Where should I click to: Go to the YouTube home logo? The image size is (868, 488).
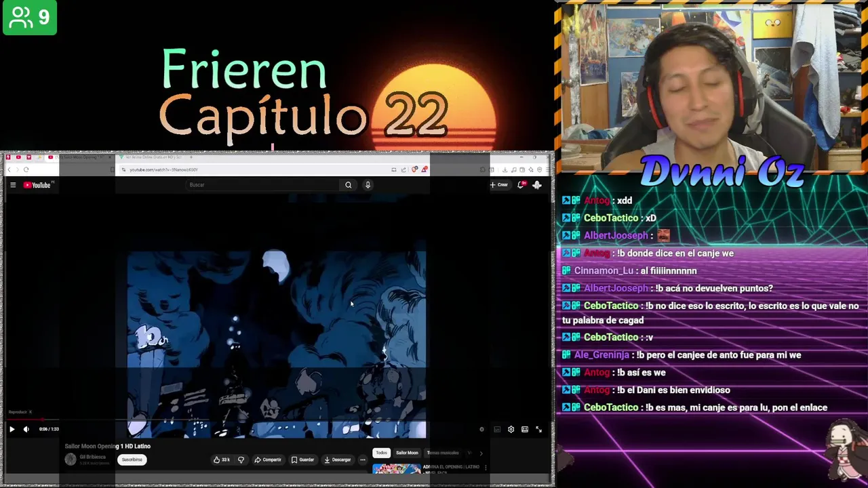point(38,185)
